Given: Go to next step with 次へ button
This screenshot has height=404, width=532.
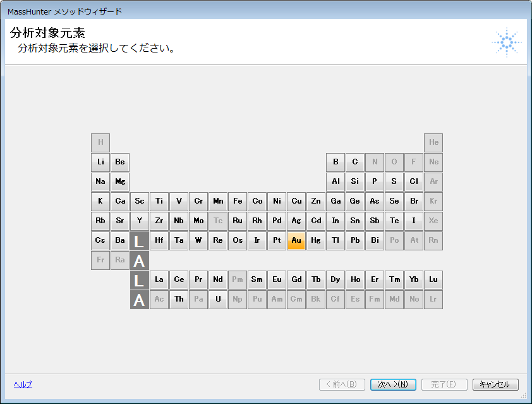Looking at the screenshot, I should (393, 384).
